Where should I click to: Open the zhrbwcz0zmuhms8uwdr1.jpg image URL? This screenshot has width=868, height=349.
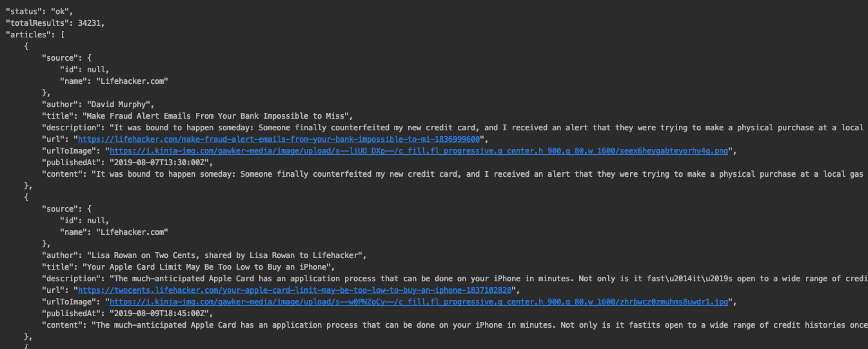tap(419, 302)
